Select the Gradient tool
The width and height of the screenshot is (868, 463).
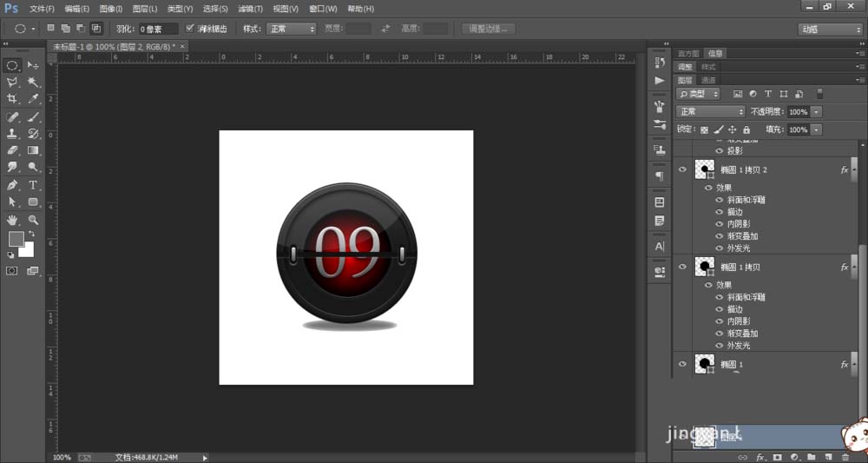tap(33, 150)
